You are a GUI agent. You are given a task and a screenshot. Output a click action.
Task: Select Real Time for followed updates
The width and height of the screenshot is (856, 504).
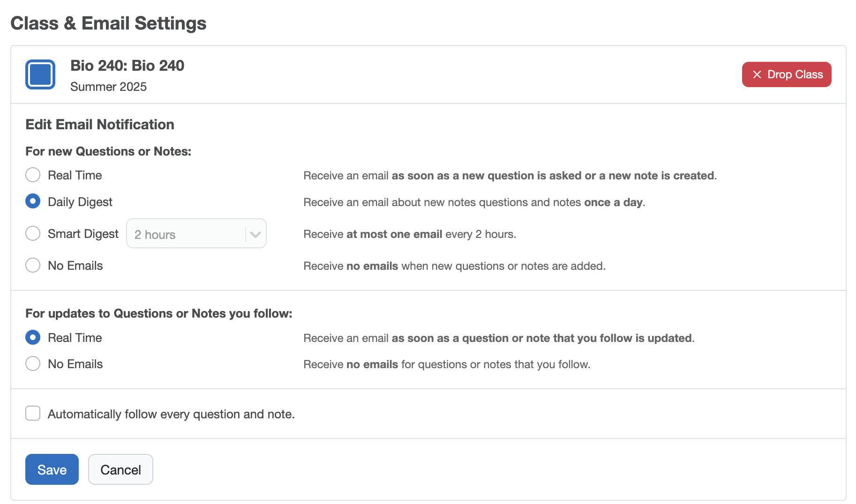click(33, 337)
